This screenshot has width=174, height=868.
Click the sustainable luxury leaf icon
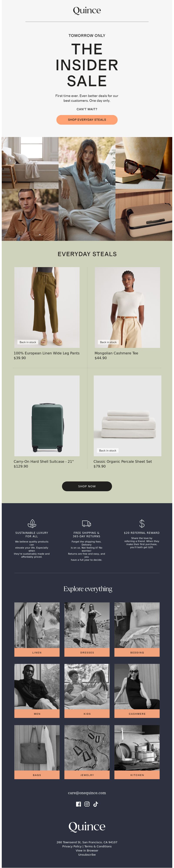click(x=32, y=524)
